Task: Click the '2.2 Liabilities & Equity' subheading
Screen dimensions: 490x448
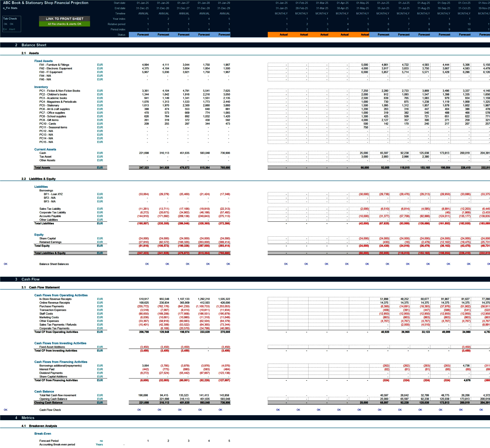Action: click(x=39, y=179)
